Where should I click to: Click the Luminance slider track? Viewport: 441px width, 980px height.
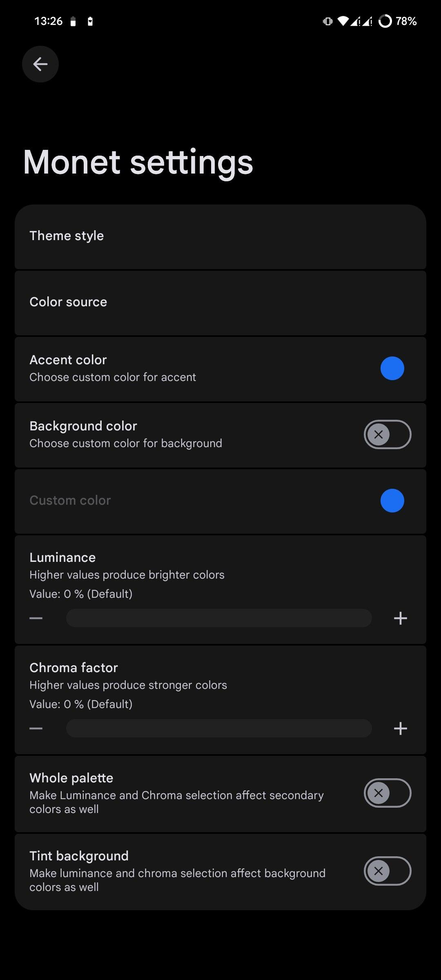pyautogui.click(x=219, y=618)
